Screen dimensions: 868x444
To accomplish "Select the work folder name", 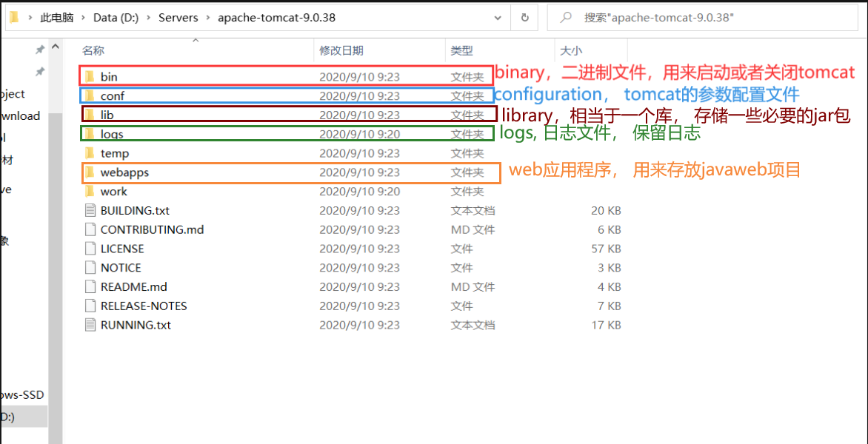I will [x=113, y=192].
